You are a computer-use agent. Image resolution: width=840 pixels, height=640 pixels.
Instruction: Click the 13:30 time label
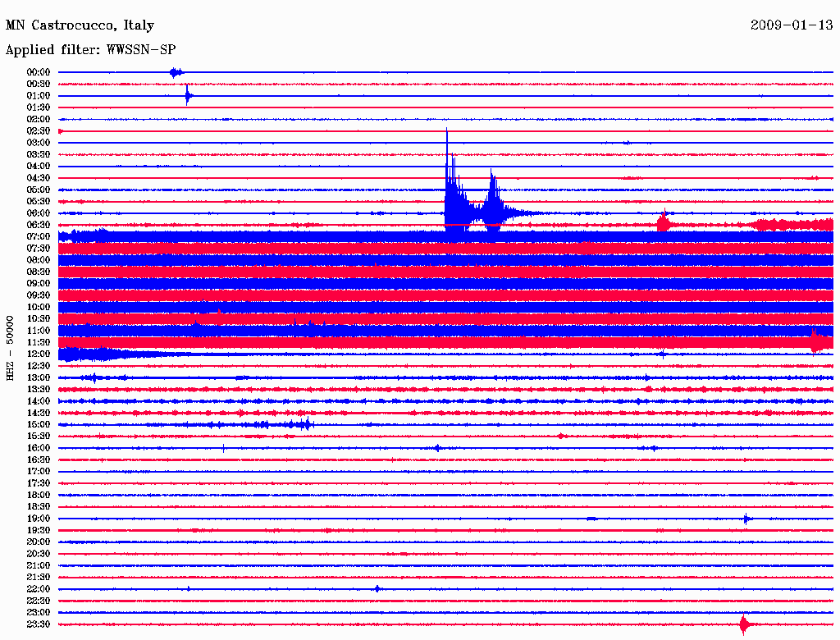pos(39,389)
